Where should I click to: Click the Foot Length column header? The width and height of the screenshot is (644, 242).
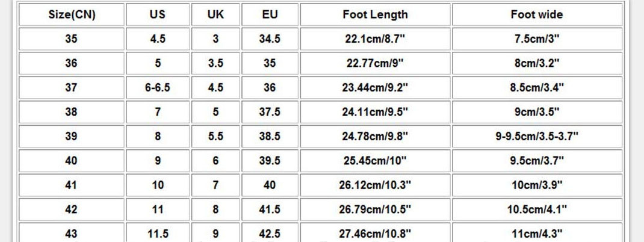click(375, 14)
